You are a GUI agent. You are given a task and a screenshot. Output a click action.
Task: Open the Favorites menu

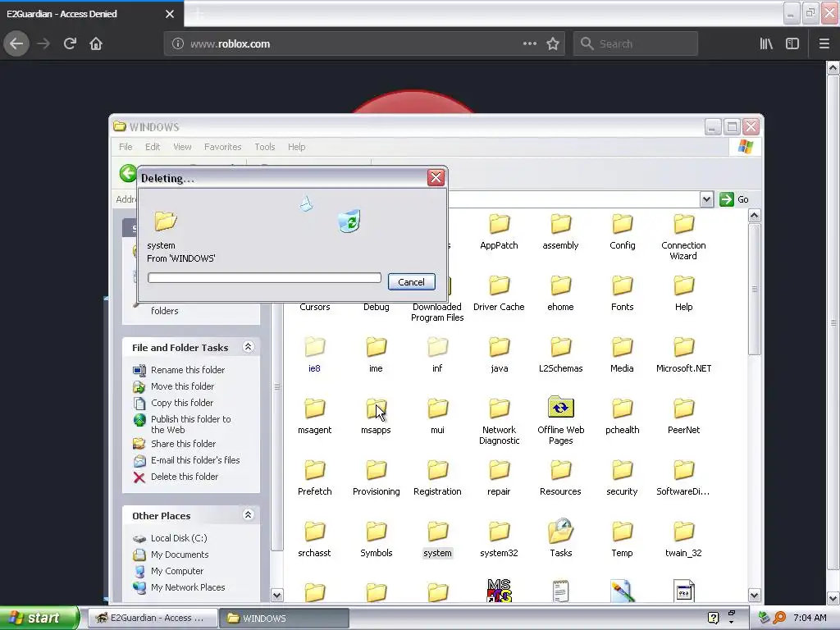[x=223, y=147]
